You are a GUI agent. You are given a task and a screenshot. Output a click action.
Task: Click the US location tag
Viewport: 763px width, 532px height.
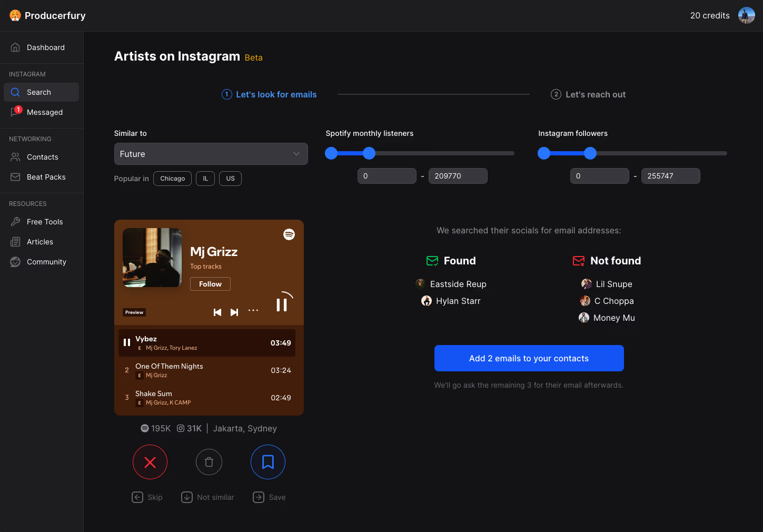tap(231, 179)
